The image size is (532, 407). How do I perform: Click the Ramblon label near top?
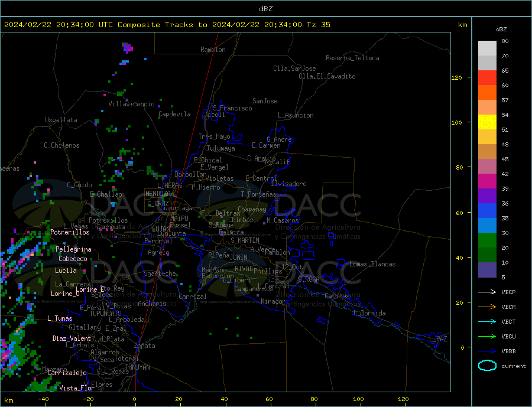coord(213,50)
